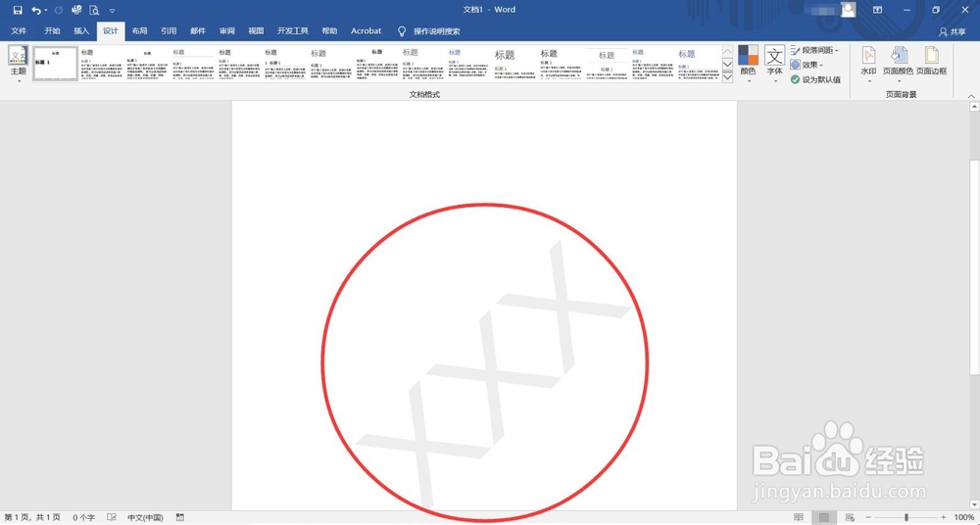Switch to print layout view
This screenshot has height=525, width=980.
pyautogui.click(x=824, y=517)
